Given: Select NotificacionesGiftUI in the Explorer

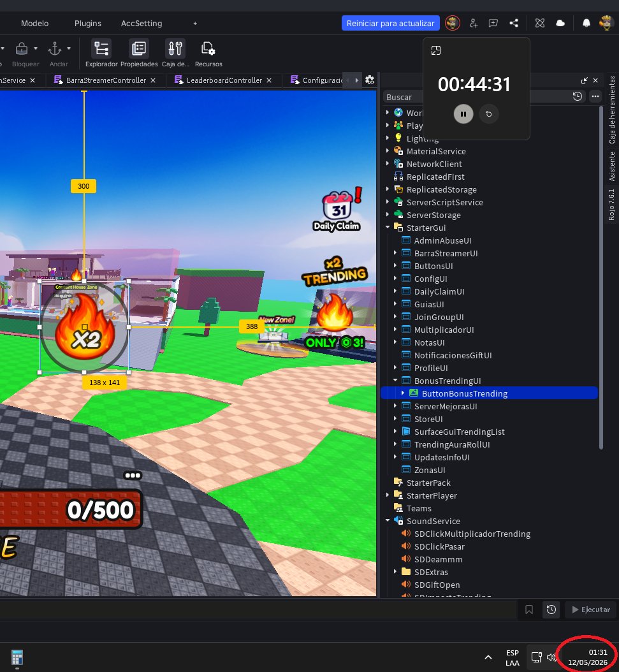Looking at the screenshot, I should [453, 355].
